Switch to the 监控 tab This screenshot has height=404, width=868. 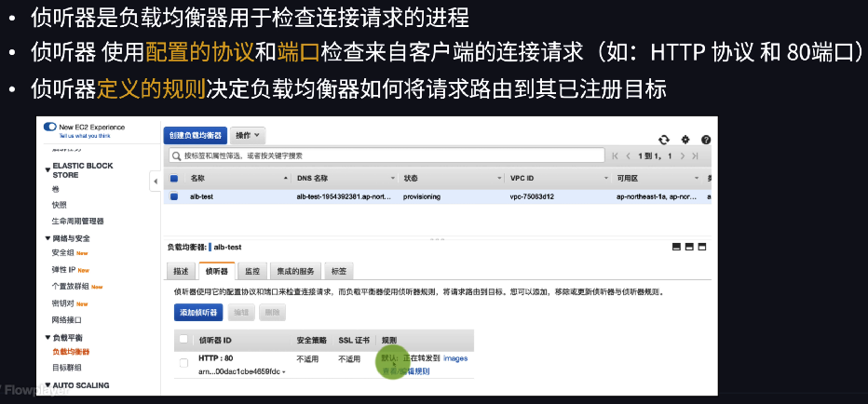click(x=251, y=271)
